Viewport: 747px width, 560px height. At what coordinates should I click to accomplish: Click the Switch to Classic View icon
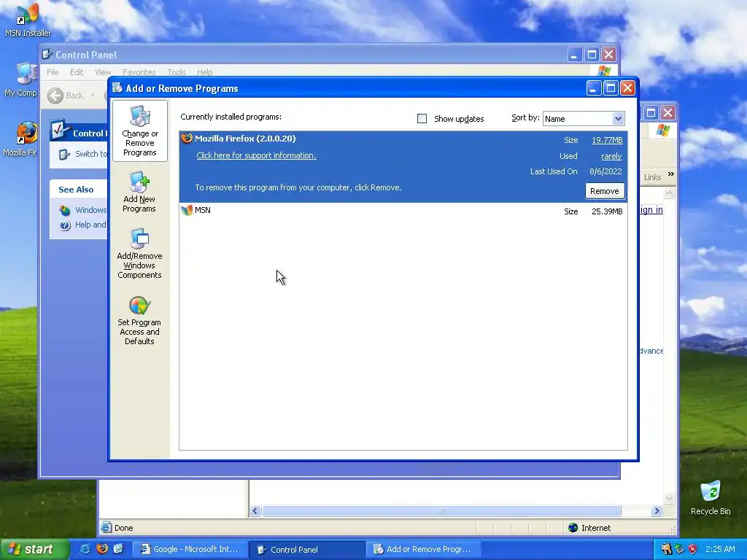click(x=64, y=154)
